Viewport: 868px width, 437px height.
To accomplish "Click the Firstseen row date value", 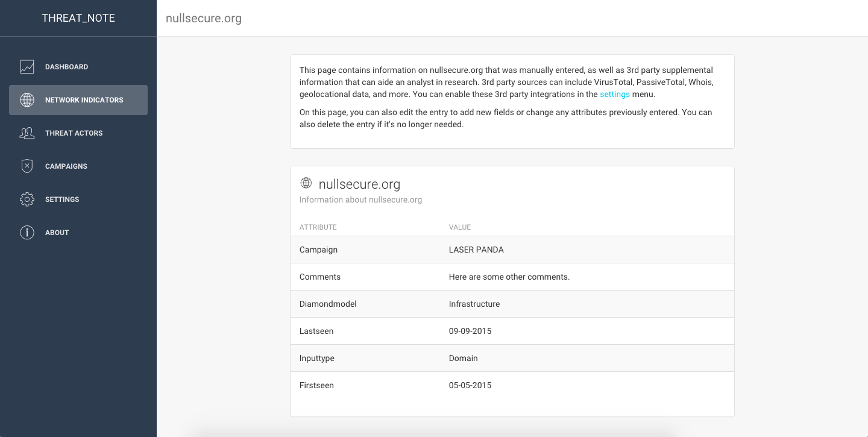I will tap(470, 385).
